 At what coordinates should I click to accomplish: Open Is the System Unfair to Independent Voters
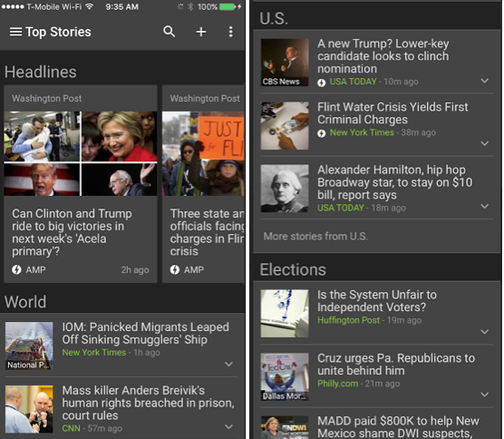(377, 301)
